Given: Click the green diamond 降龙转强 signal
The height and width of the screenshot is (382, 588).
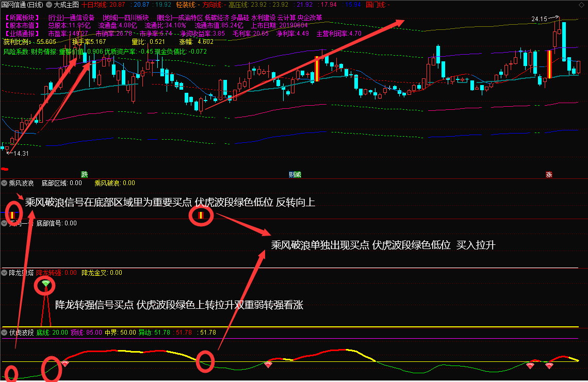Looking at the screenshot, I should click(x=45, y=284).
